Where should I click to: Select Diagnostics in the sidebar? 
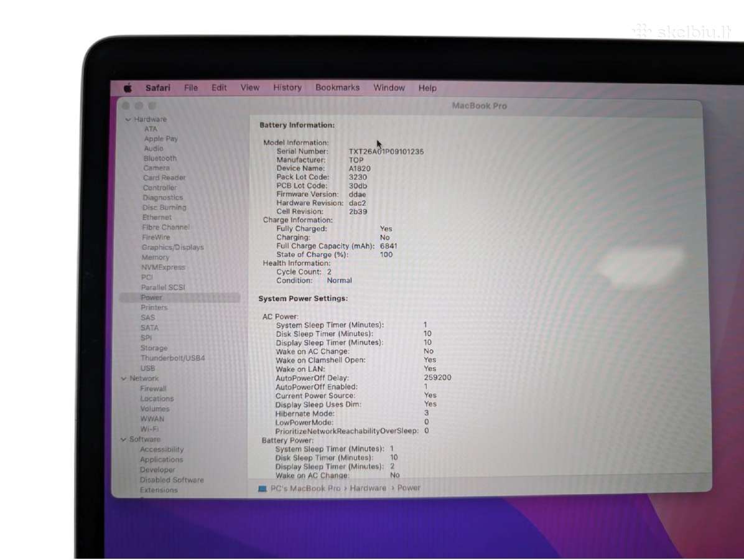tap(163, 197)
